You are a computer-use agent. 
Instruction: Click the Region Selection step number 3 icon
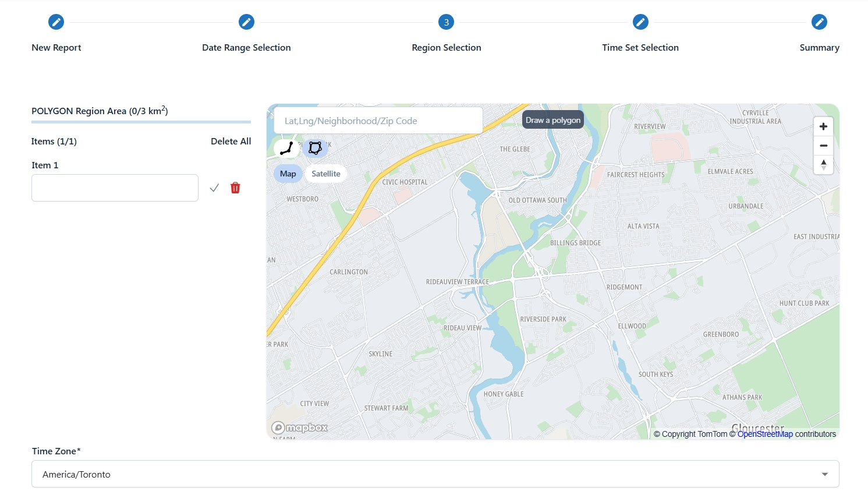pyautogui.click(x=447, y=22)
